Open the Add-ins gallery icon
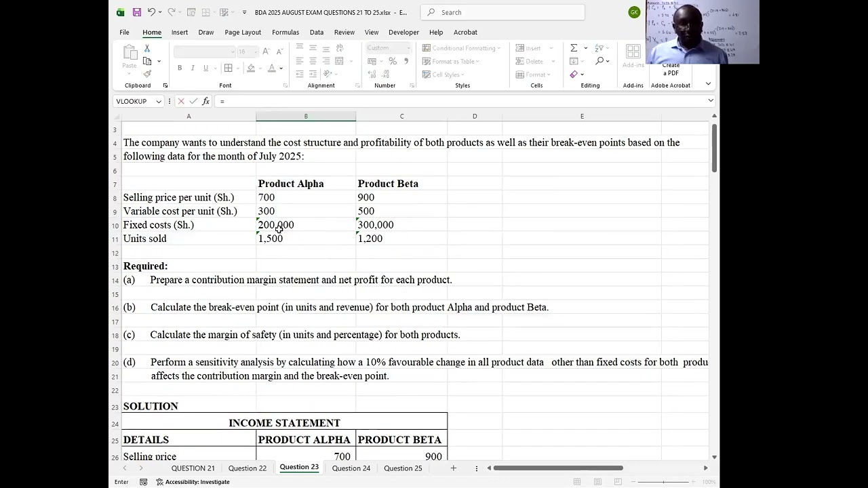 click(x=633, y=52)
